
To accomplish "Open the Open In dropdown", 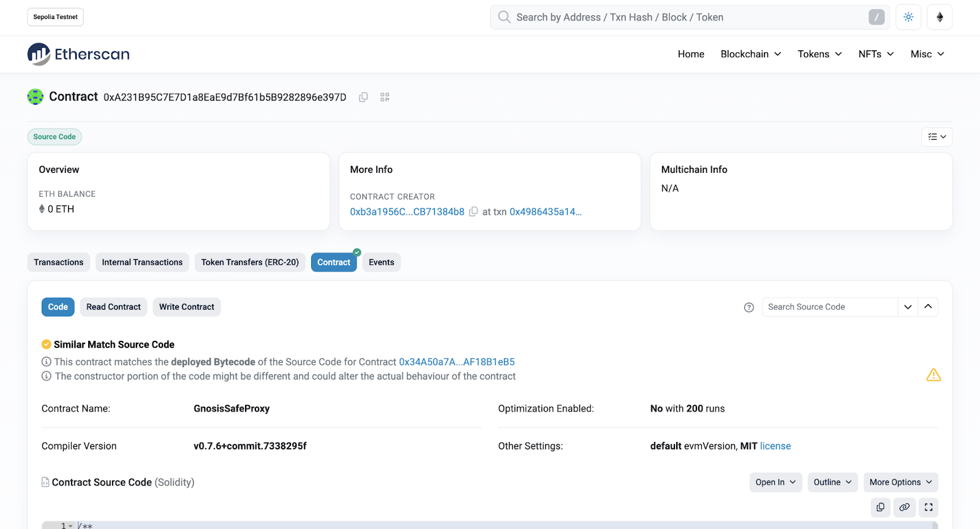I will click(x=775, y=482).
